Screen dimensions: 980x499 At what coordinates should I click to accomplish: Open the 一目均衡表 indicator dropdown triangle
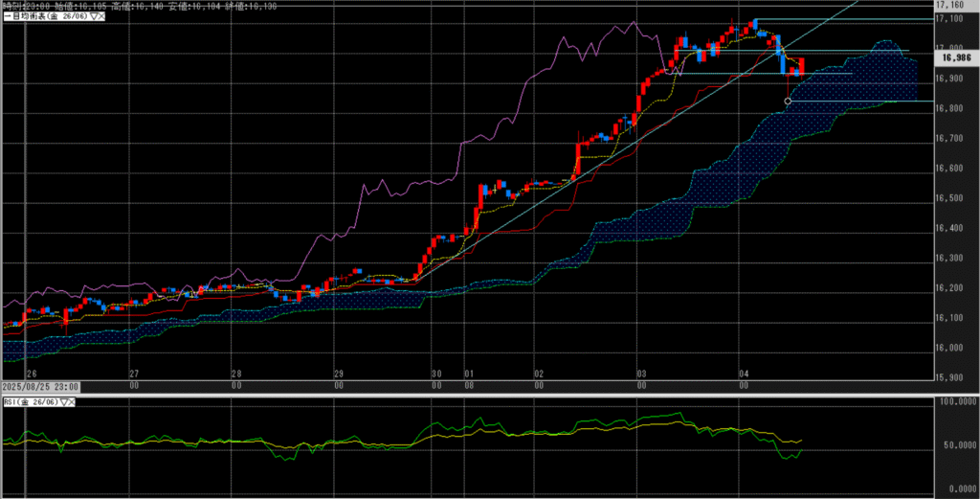(x=92, y=17)
